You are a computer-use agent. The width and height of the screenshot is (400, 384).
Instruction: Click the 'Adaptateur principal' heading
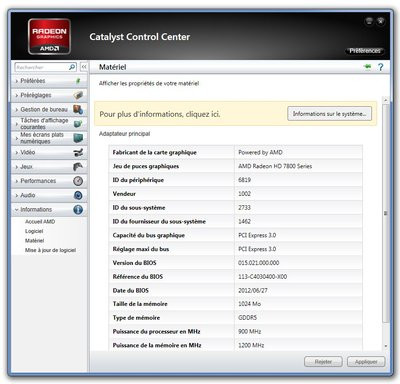(x=124, y=134)
